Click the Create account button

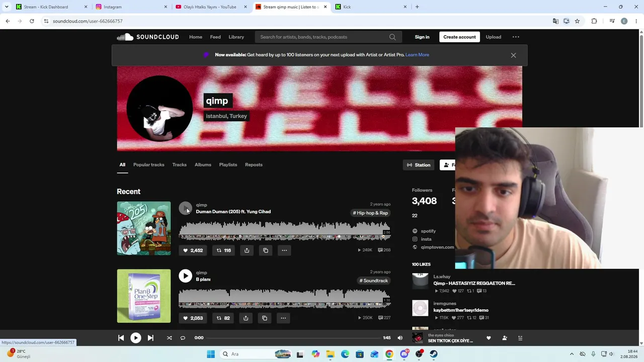click(459, 37)
